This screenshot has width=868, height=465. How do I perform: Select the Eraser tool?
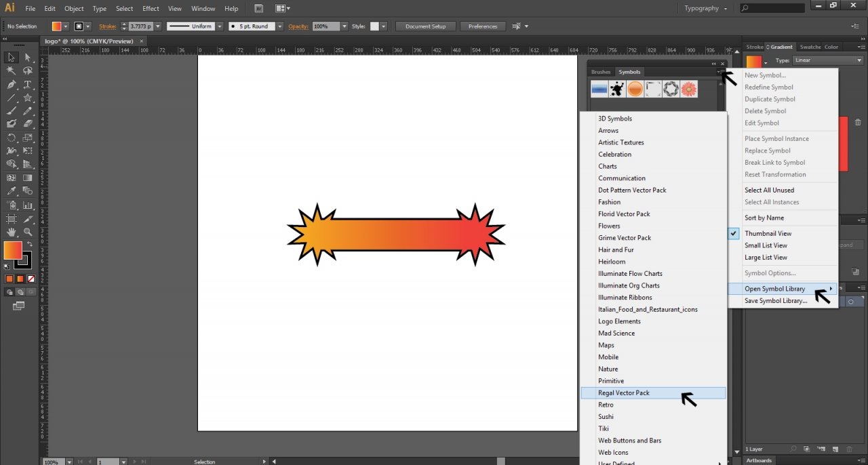tap(28, 124)
